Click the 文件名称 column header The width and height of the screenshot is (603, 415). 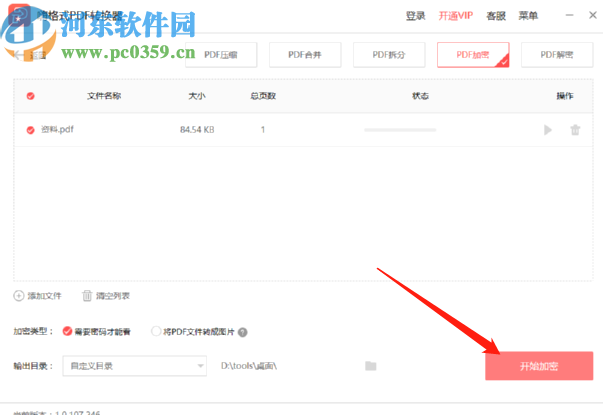tap(104, 96)
